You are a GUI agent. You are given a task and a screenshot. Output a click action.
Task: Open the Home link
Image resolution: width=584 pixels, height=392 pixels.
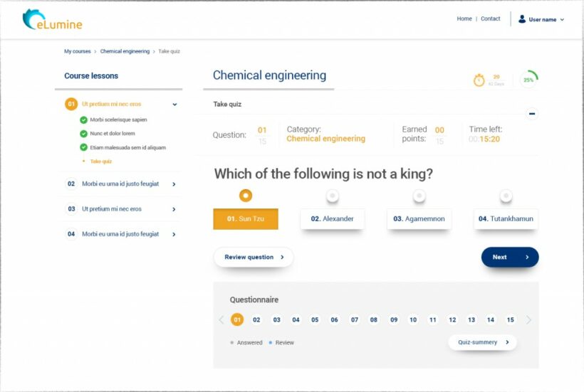coord(464,18)
